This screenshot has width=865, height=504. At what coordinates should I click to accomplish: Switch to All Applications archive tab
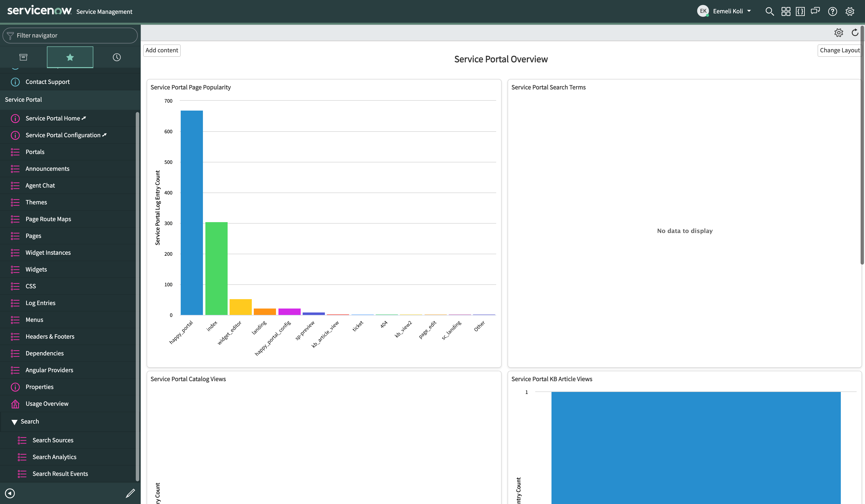23,57
